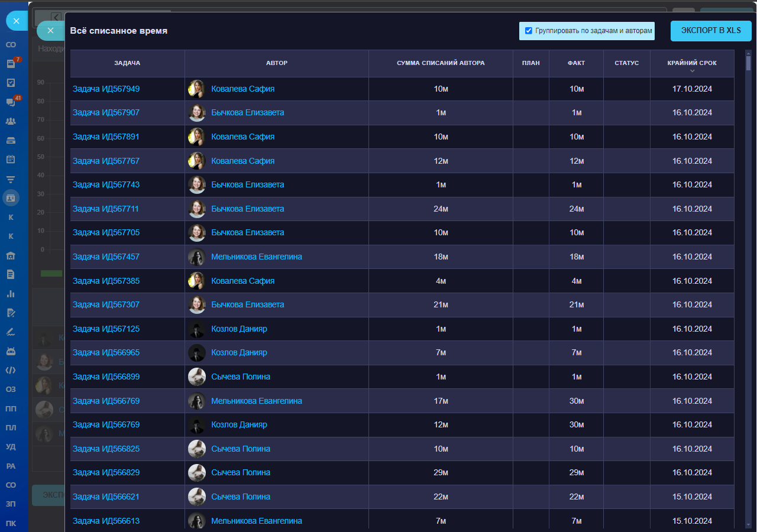757x532 pixels.
Task: Sort by the 'Статус' column header
Action: pyautogui.click(x=627, y=63)
